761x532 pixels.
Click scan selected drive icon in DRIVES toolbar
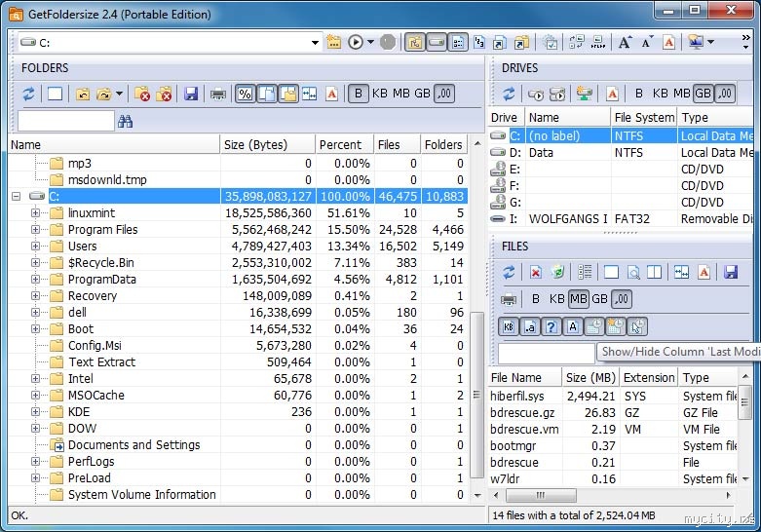(536, 94)
